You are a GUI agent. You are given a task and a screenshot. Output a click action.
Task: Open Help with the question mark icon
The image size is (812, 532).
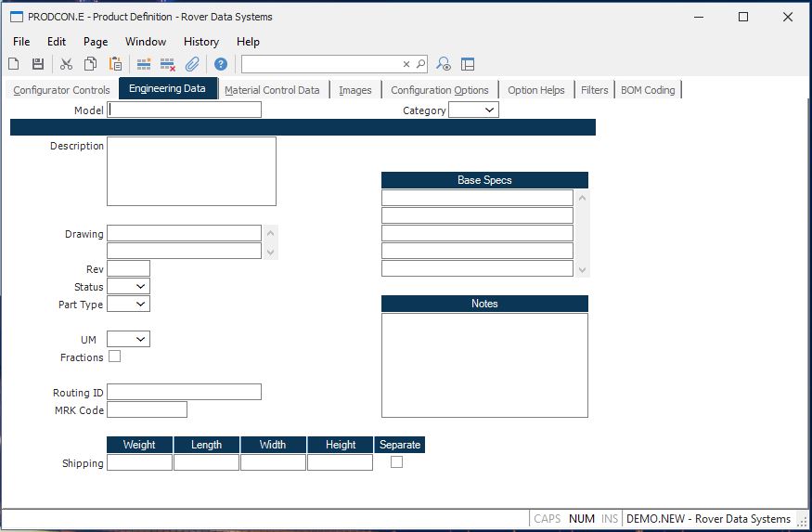[x=221, y=64]
